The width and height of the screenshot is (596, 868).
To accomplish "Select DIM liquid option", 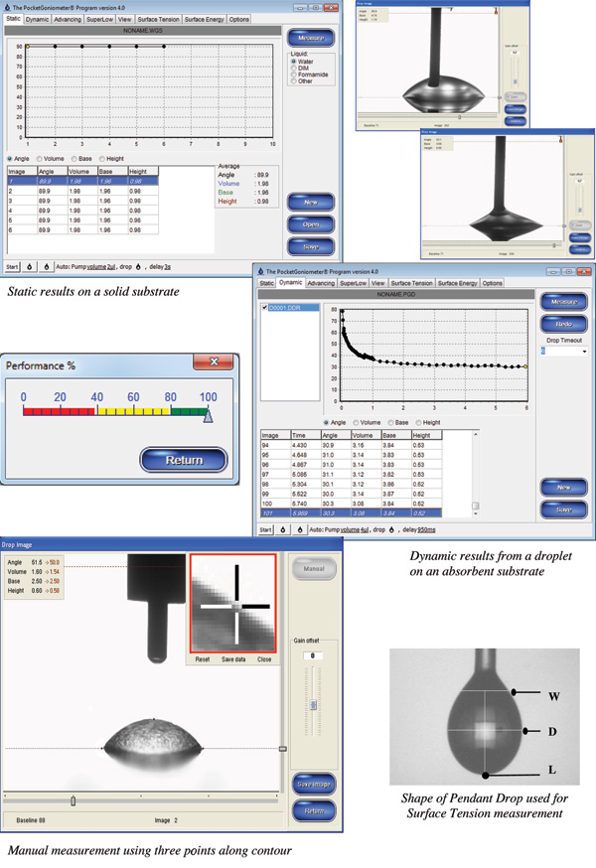I will click(x=294, y=69).
